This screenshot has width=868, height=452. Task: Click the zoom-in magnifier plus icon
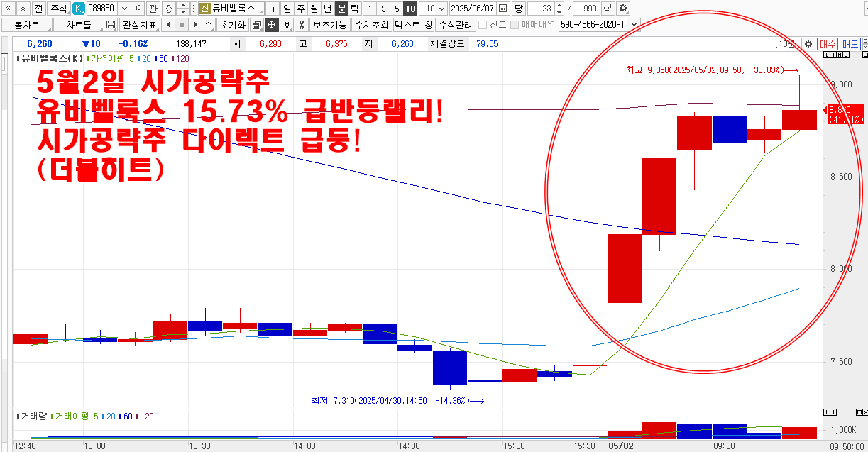[608, 9]
